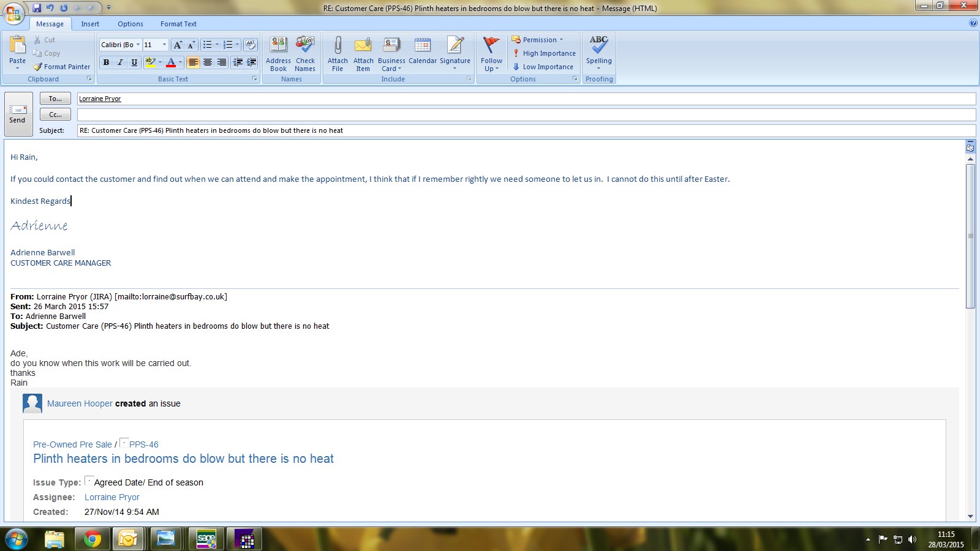
Task: Open the Signature menu
Action: click(455, 54)
